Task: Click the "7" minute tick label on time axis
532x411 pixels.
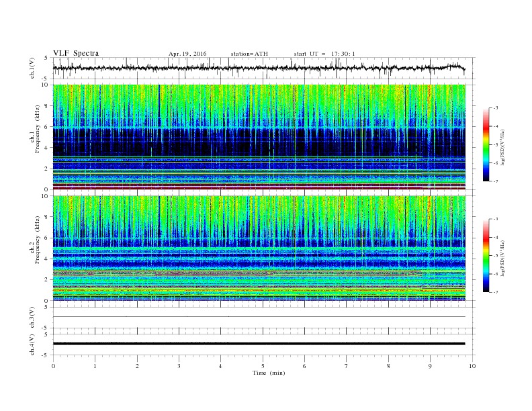Action: [x=347, y=366]
